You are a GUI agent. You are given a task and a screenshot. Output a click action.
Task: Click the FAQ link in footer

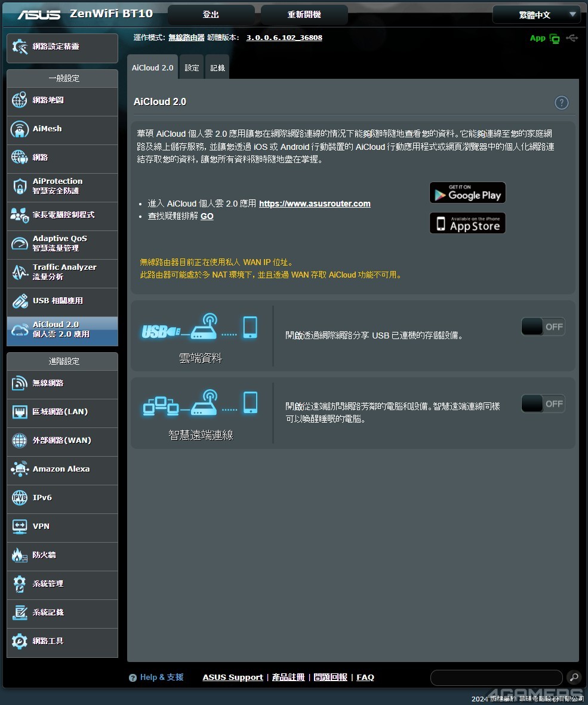365,677
